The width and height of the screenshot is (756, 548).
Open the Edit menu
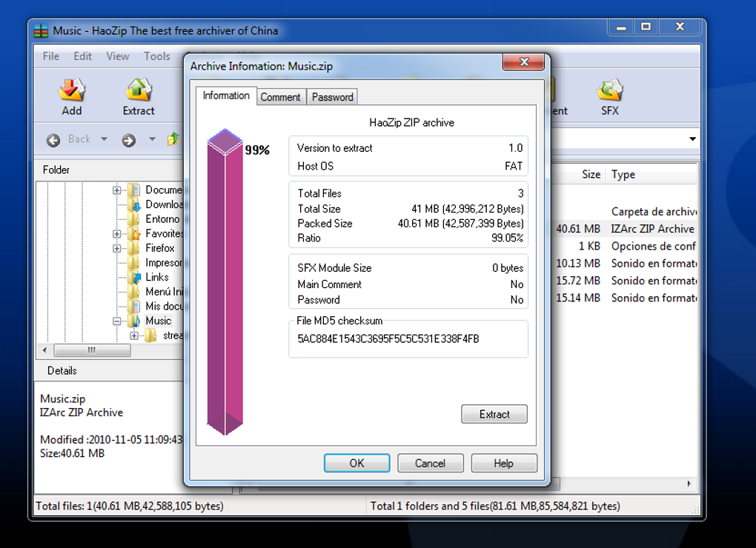tap(82, 56)
